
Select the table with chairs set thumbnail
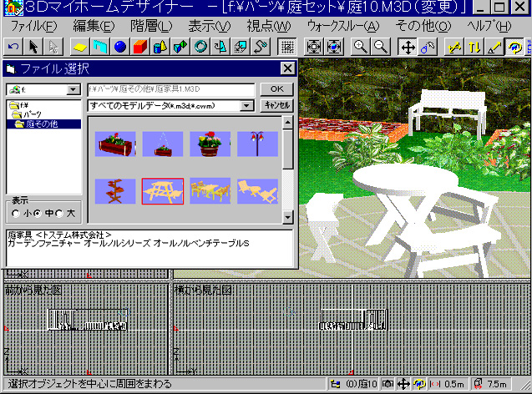point(210,192)
